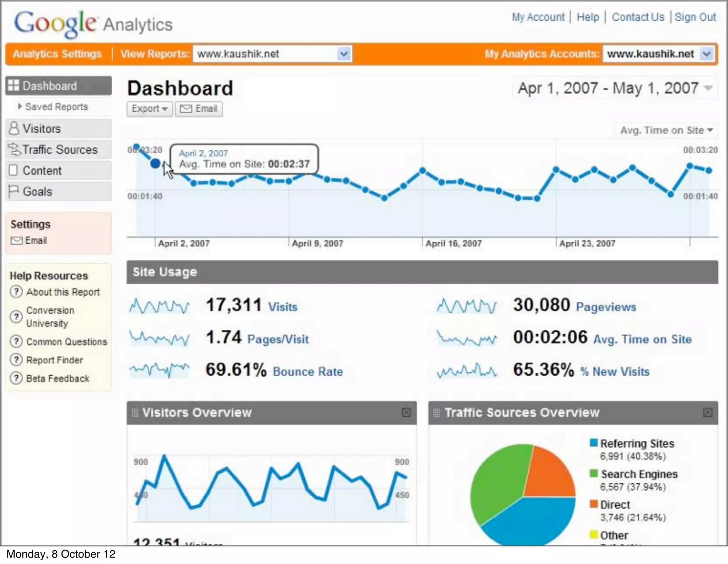Click question mark icon beside Report Finder
The image size is (728, 564).
pos(16,360)
